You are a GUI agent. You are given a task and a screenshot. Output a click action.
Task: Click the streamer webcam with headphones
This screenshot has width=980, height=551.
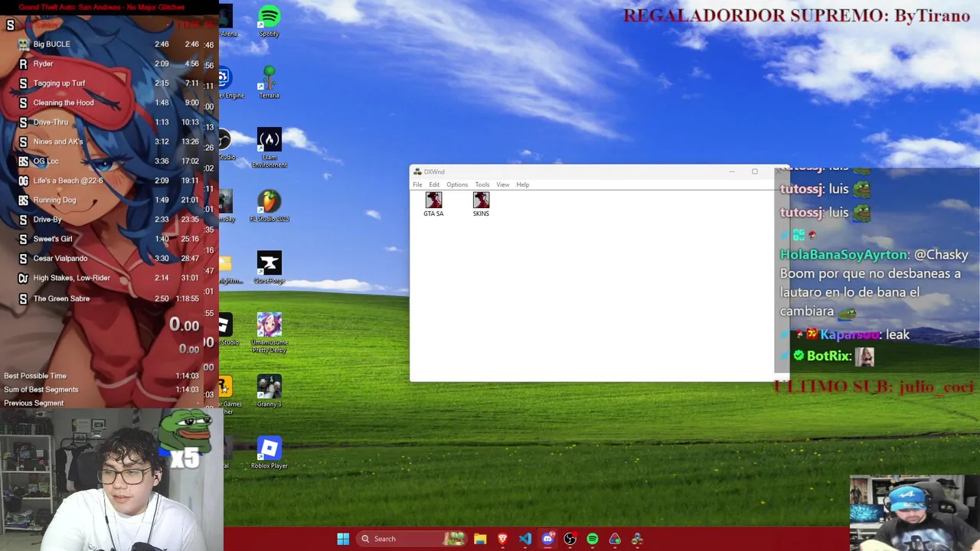pyautogui.click(x=112, y=481)
